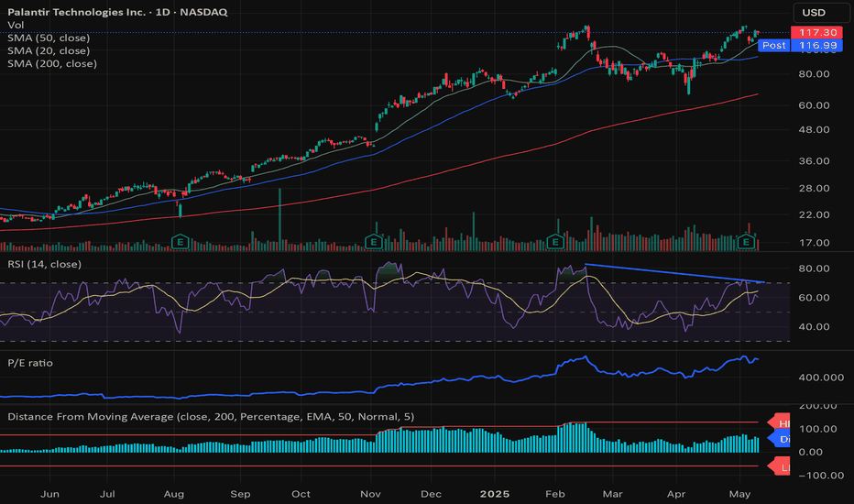This screenshot has height=504, width=854.
Task: Click the Jun label on the time axis
Action: pyautogui.click(x=49, y=494)
